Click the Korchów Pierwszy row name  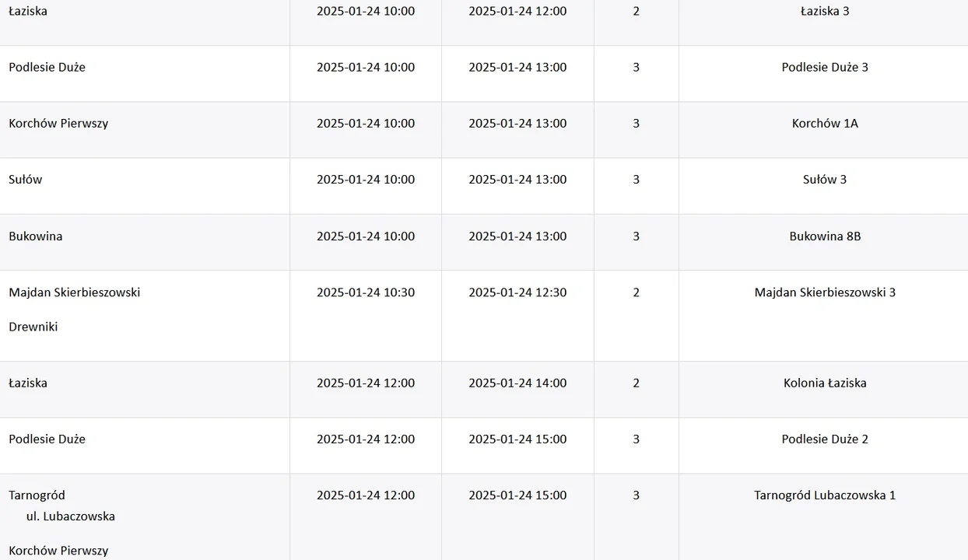click(58, 124)
